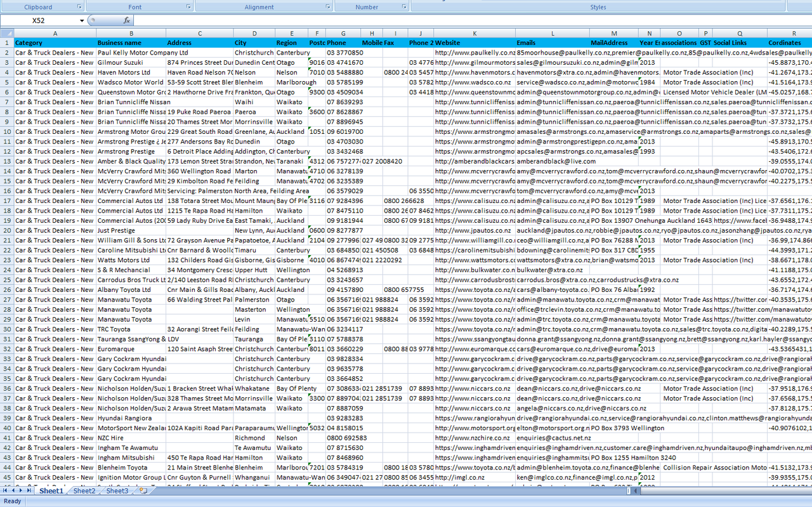812x507 pixels.
Task: Click the Name Box showing X52
Action: pyautogui.click(x=39, y=21)
